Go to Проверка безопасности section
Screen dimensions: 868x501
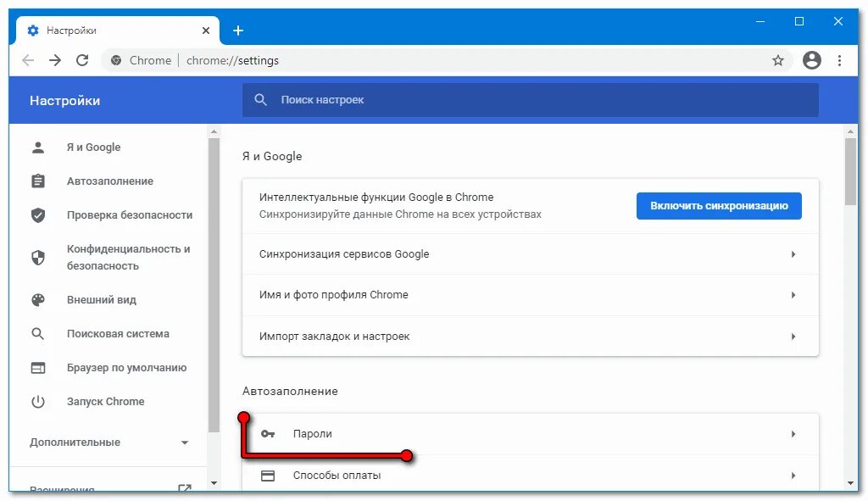130,214
